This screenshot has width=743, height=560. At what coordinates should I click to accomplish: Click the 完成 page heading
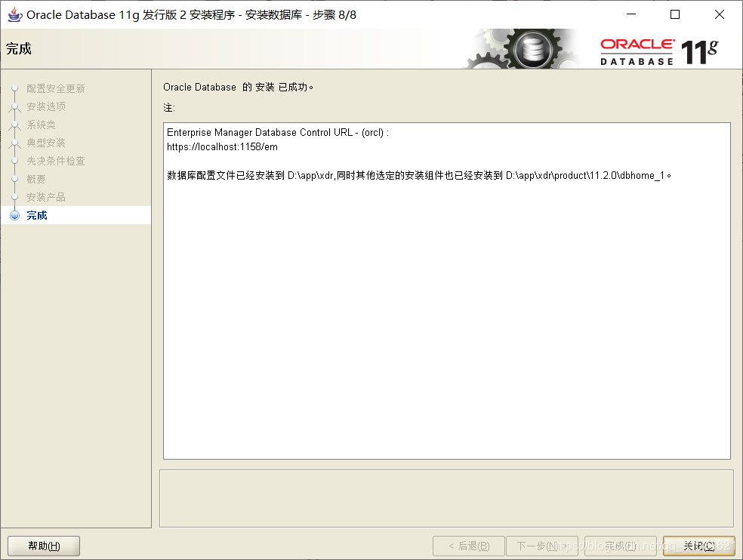[x=18, y=49]
